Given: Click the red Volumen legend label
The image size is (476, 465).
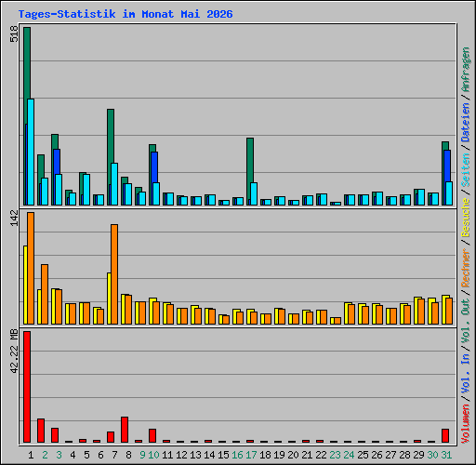Looking at the screenshot, I should pyautogui.click(x=465, y=423).
